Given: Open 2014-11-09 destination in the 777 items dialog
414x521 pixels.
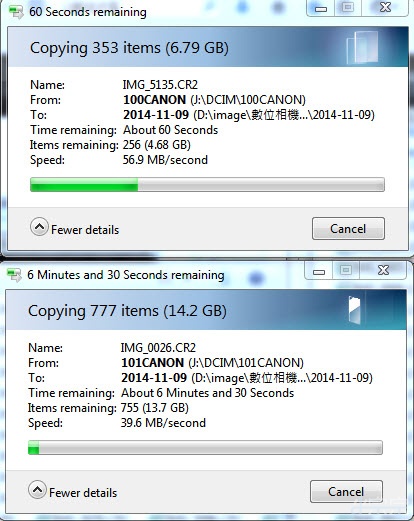Looking at the screenshot, I should 154,378.
